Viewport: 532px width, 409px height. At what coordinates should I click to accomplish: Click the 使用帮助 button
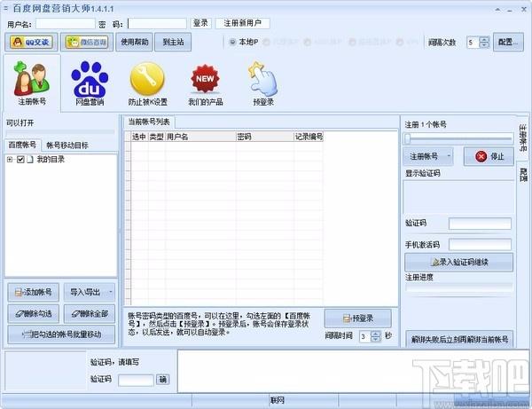(135, 42)
